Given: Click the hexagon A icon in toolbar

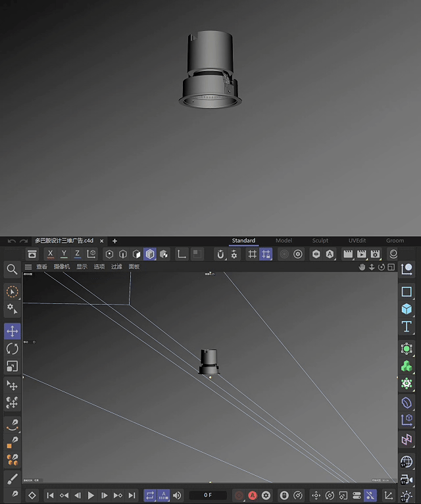Looking at the screenshot, I should pyautogui.click(x=330, y=254).
